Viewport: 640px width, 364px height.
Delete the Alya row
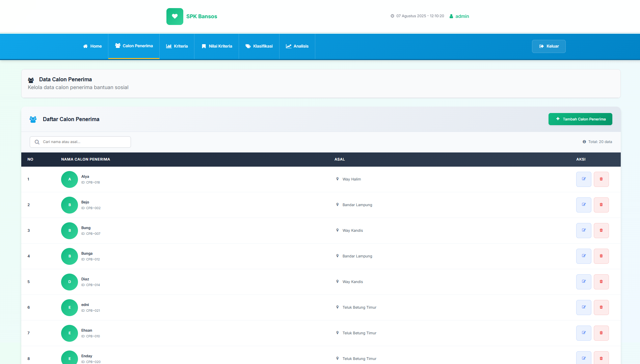(x=601, y=179)
